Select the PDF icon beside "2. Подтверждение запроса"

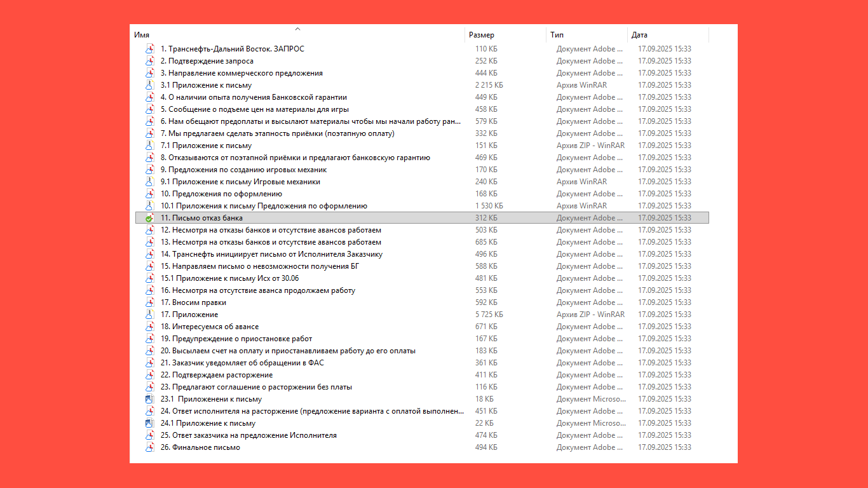point(149,61)
